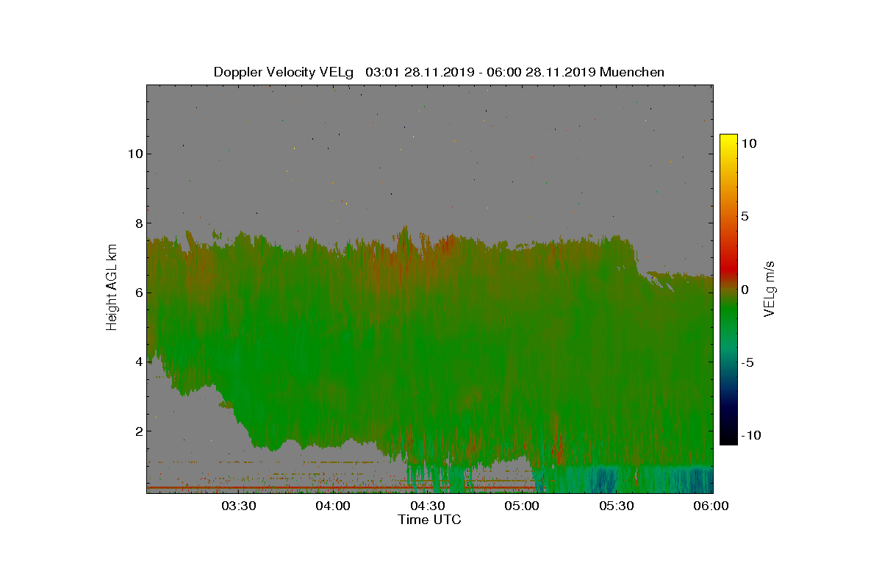Click the colorbar value 0 label
Screen dimensions: 882x588
(745, 290)
